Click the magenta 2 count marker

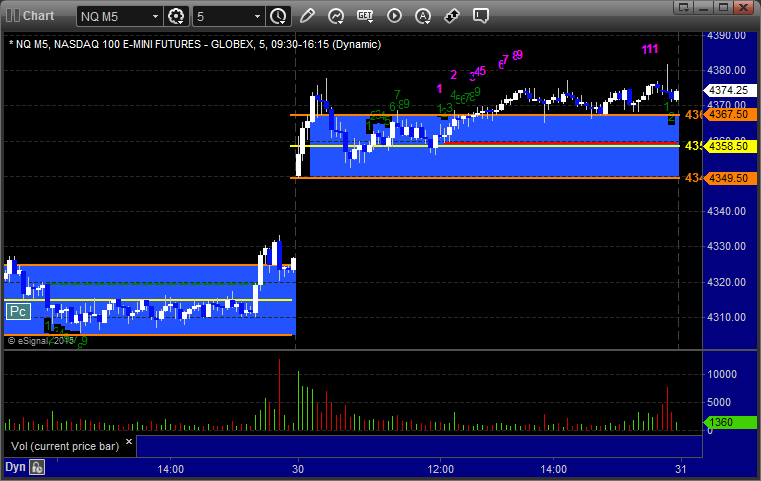pos(453,75)
